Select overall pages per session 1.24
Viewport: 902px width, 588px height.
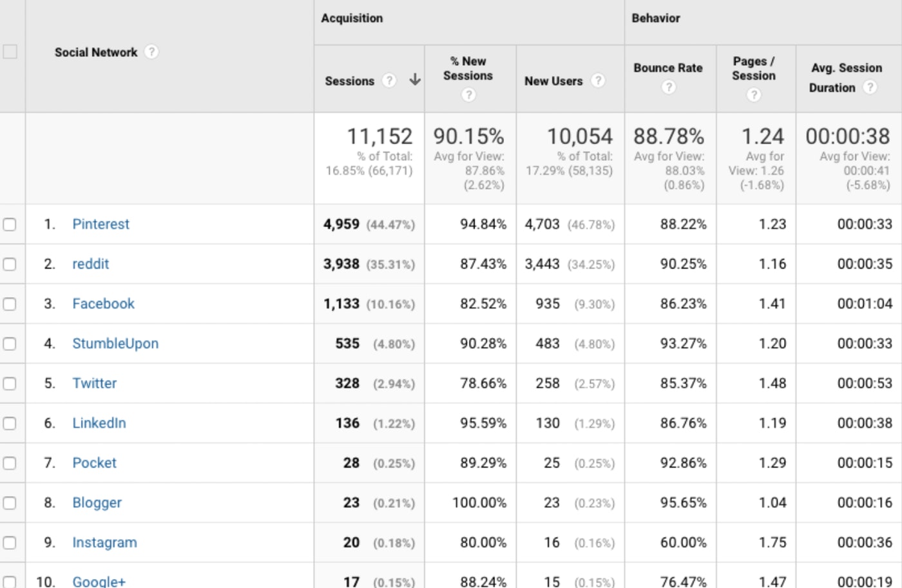point(763,137)
